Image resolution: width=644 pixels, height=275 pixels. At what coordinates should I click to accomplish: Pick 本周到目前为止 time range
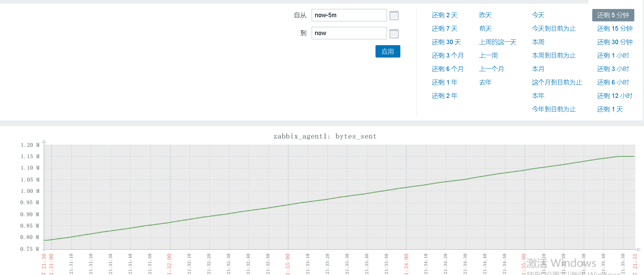click(x=554, y=55)
